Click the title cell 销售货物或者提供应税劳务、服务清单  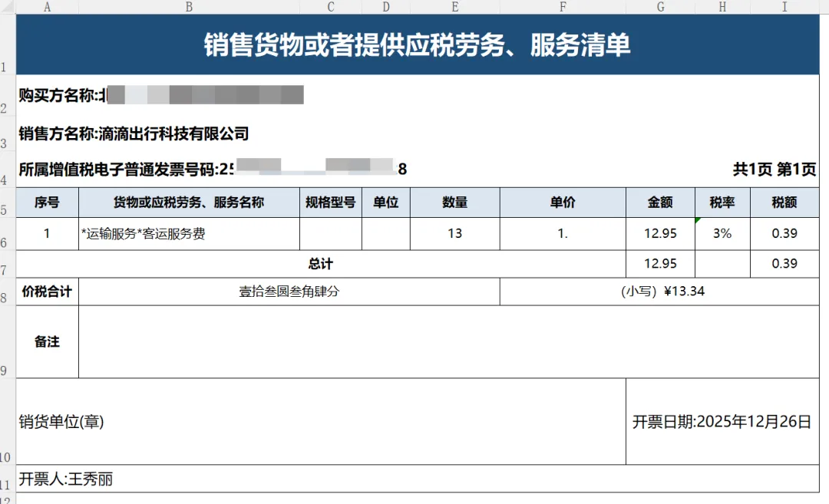(x=418, y=44)
